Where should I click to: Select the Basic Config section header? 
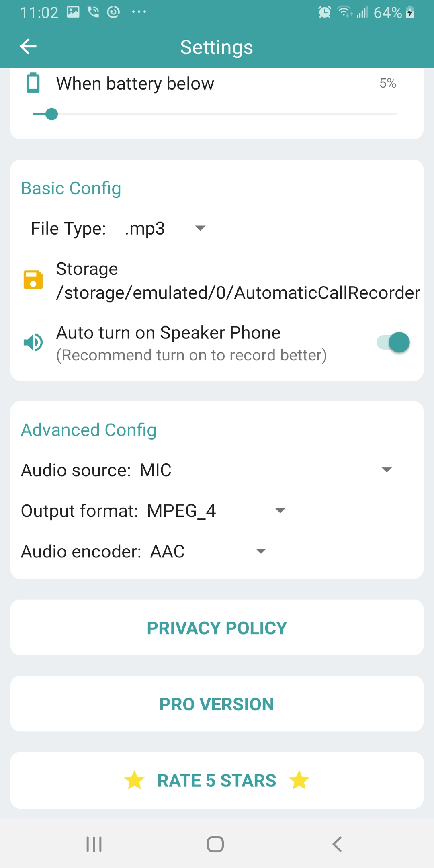[x=71, y=188]
